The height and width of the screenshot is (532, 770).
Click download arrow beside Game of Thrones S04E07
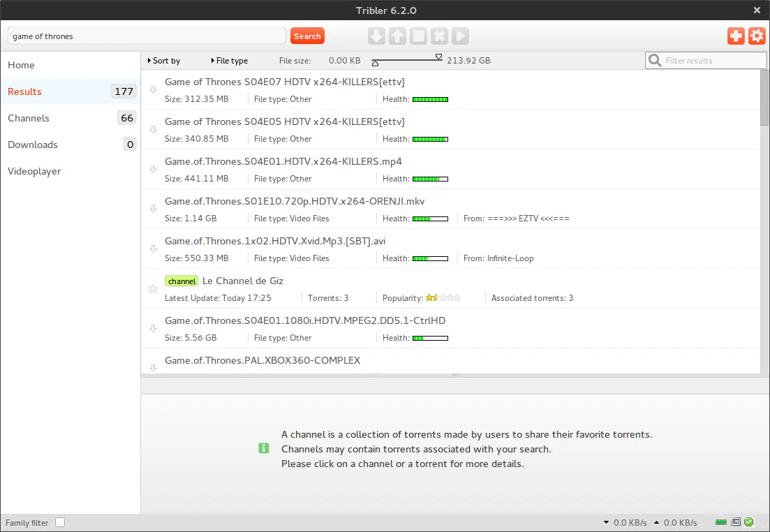point(153,89)
